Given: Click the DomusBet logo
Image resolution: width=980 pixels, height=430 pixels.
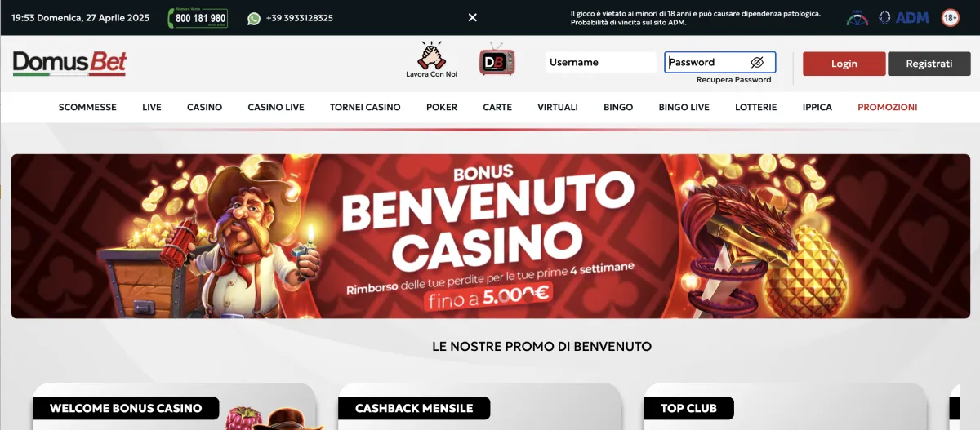Looking at the screenshot, I should pos(70,64).
